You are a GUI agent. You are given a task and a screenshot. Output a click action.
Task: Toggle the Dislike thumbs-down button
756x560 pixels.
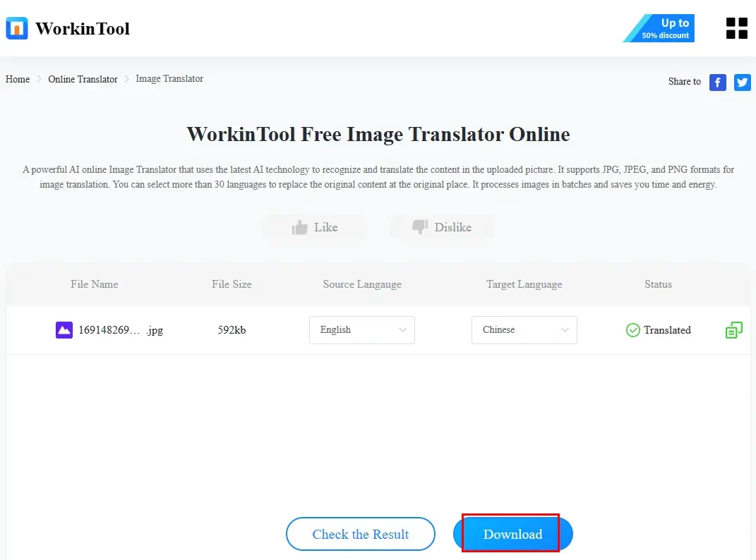point(442,227)
